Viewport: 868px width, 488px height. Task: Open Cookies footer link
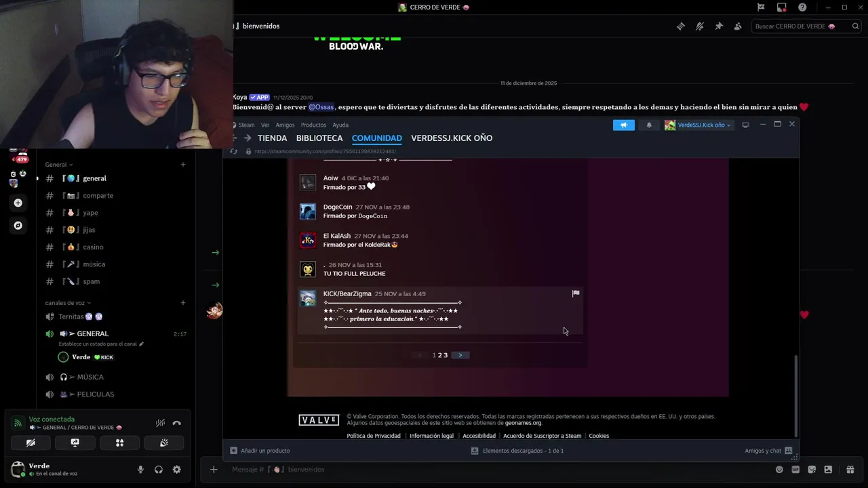pos(599,436)
